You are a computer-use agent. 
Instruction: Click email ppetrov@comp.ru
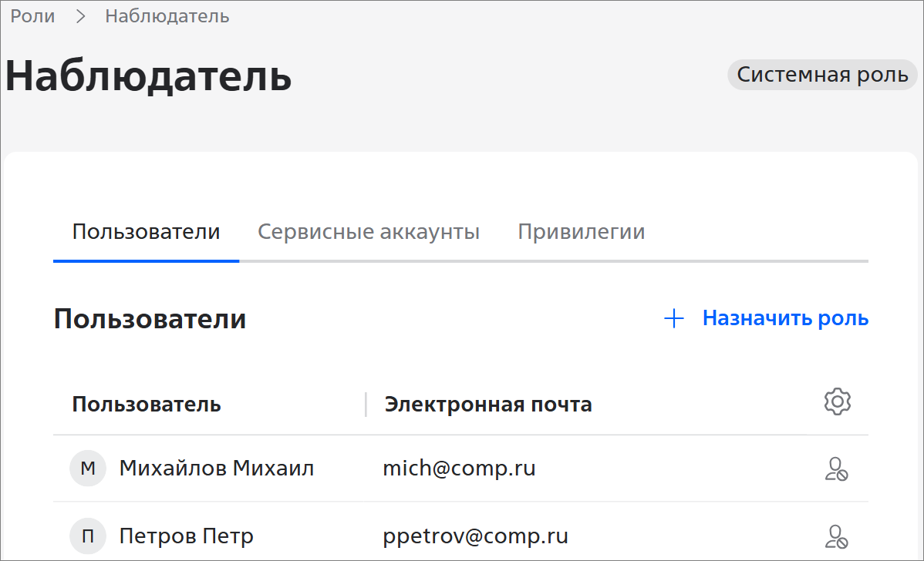point(475,536)
